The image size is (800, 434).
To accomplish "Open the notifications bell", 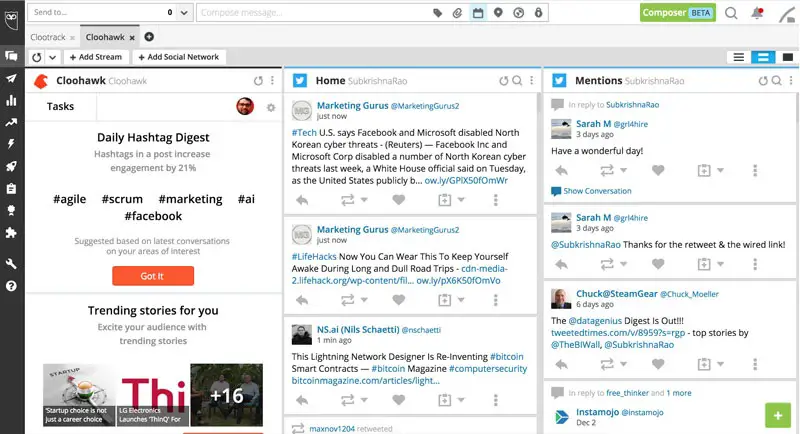I will coord(757,13).
